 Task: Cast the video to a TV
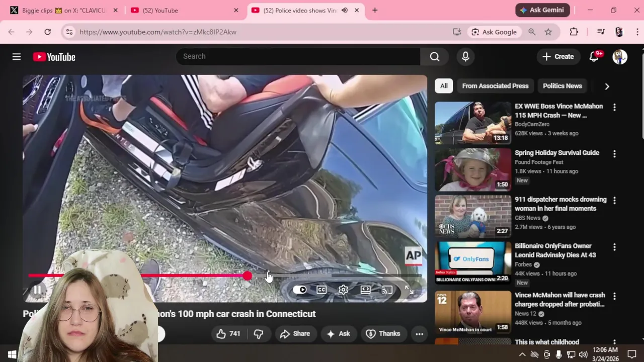coord(387,290)
